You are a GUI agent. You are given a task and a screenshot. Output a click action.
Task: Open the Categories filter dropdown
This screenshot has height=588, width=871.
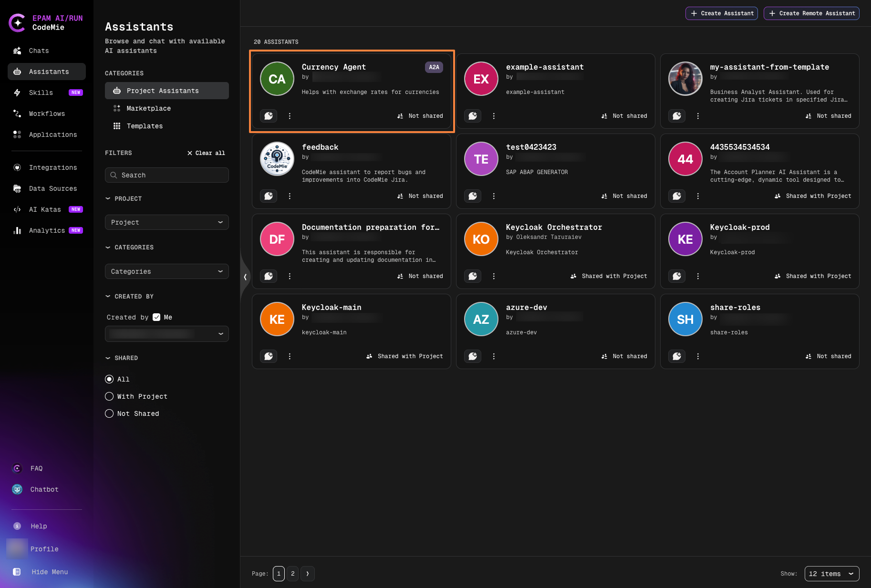[x=166, y=271]
